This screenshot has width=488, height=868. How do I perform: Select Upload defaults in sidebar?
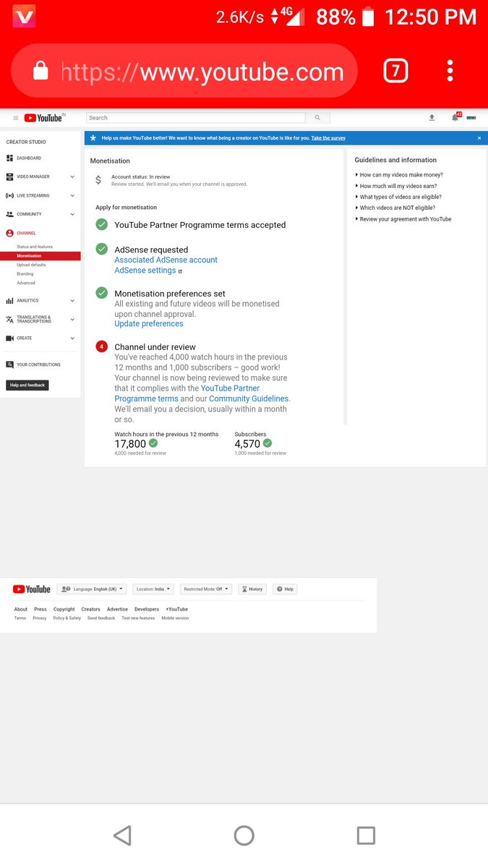coord(31,265)
